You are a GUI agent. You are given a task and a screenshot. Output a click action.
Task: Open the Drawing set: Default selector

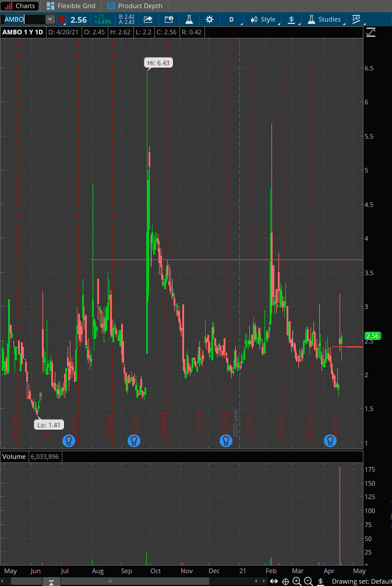coord(361,581)
